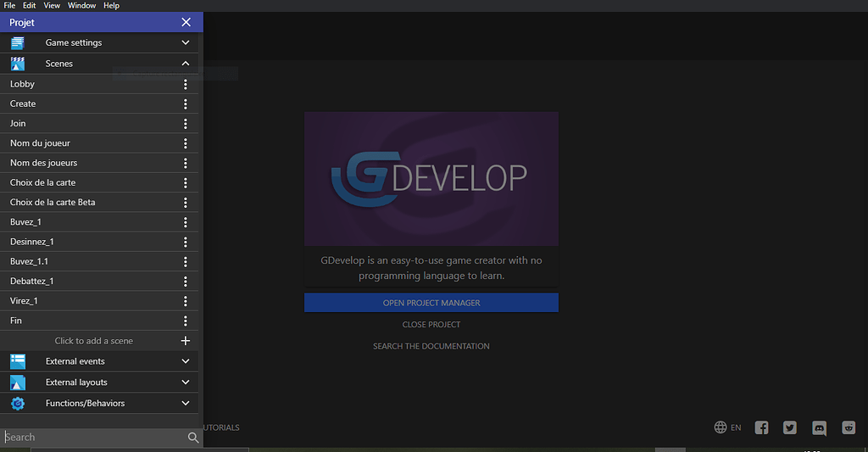Viewport: 868px width, 452px height.
Task: Click the OPEN PROJECT MANAGER button
Action: click(431, 303)
